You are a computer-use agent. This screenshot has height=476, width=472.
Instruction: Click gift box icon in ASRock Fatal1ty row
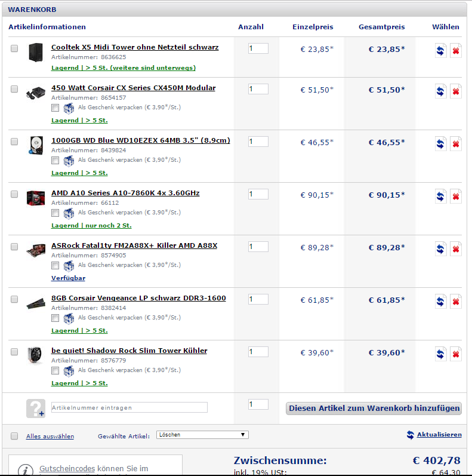coord(69,266)
